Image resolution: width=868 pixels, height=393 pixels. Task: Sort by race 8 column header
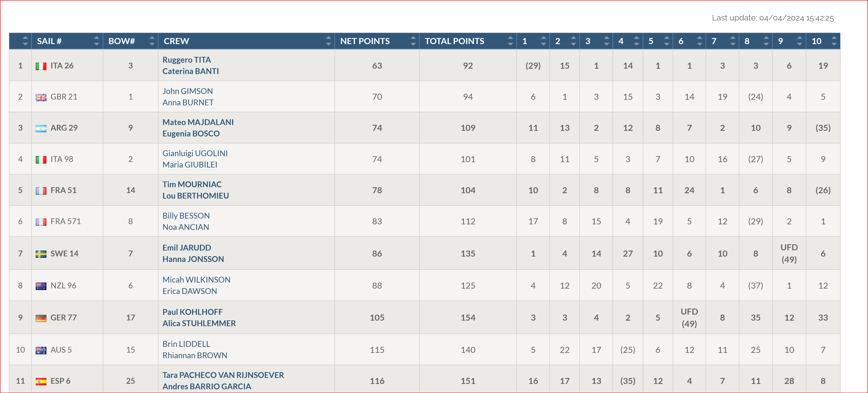[756, 41]
